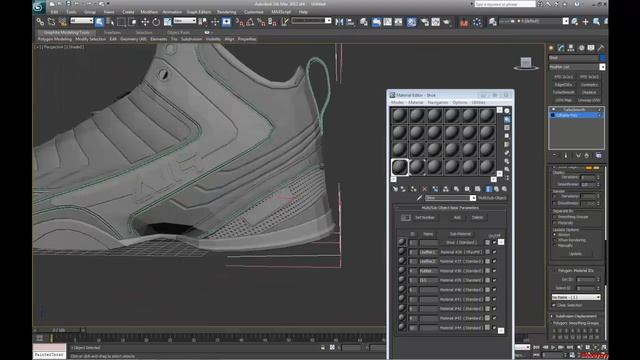
Task: Click the Update button in command panel
Action: click(x=576, y=254)
